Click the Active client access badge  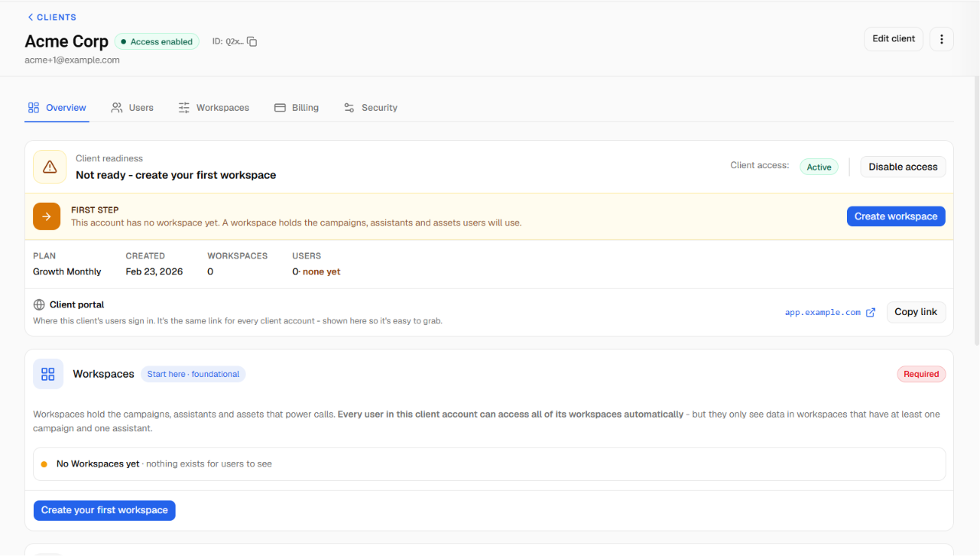tap(819, 167)
